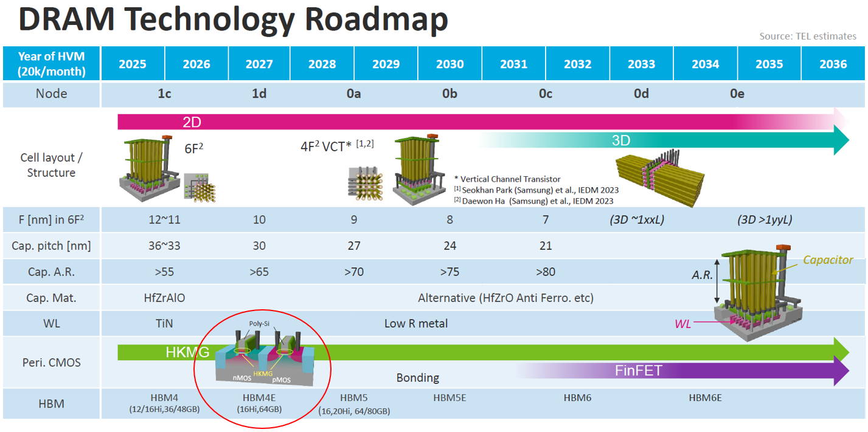Select the "1d" node cell
868x432 pixels.
(259, 94)
